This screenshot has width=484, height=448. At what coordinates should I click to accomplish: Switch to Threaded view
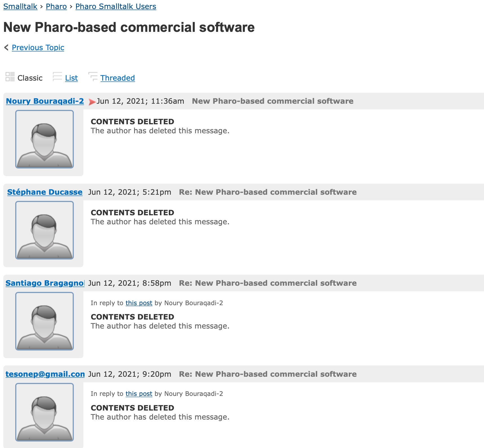[x=117, y=78]
